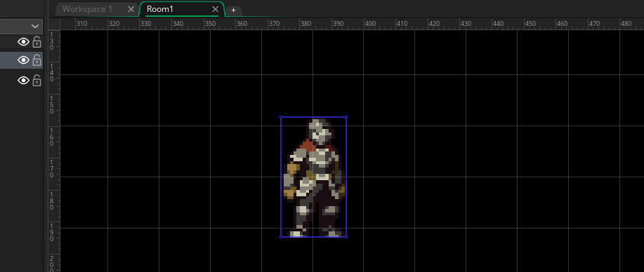644x272 pixels.
Task: Close the Workspace 1 tab
Action: 131,9
